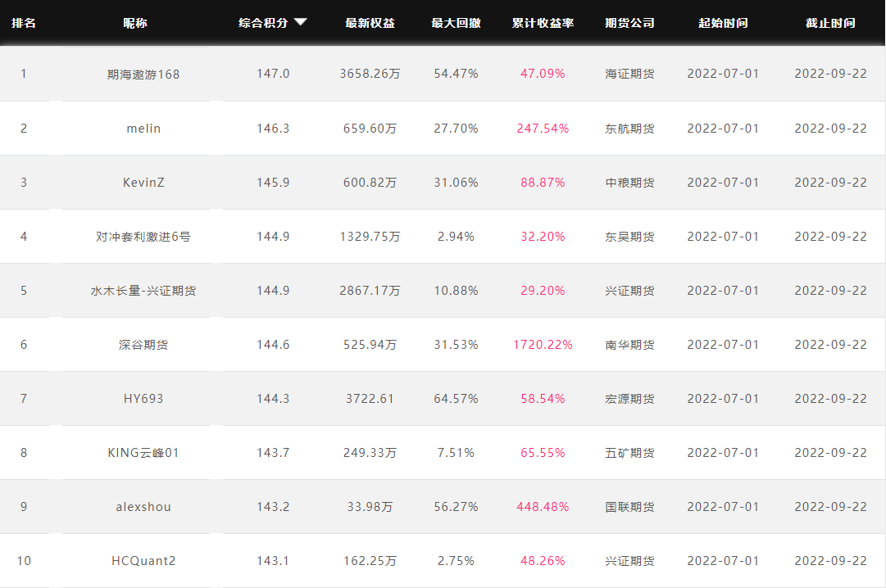The image size is (886, 588).
Task: Select the 最新权益 column header
Action: 370,23
